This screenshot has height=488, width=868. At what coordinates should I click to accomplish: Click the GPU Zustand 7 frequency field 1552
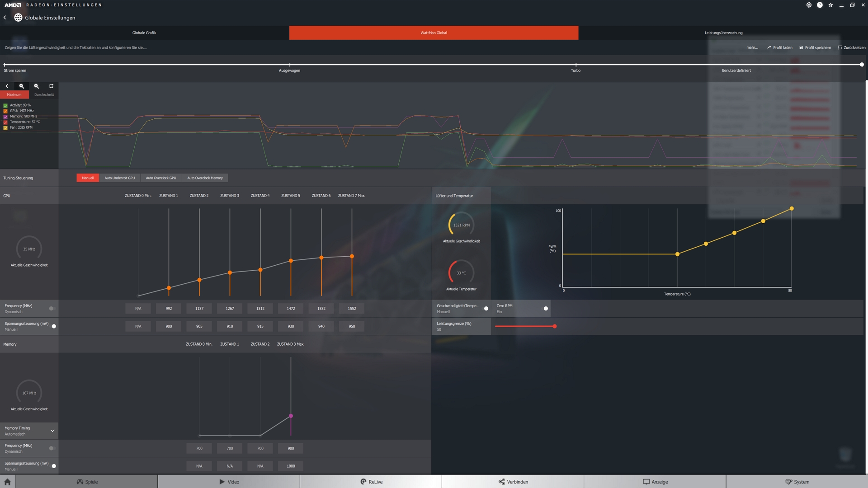(x=352, y=309)
